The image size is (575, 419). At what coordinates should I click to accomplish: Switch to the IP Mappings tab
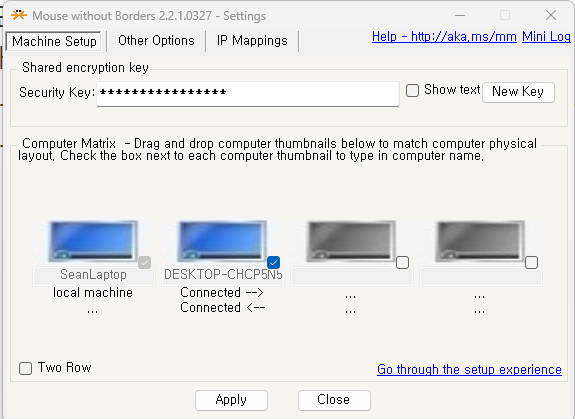tap(252, 41)
